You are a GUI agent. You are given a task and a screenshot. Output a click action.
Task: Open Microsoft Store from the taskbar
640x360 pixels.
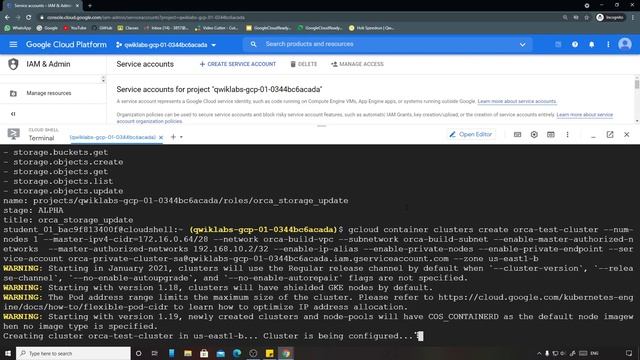click(204, 353)
